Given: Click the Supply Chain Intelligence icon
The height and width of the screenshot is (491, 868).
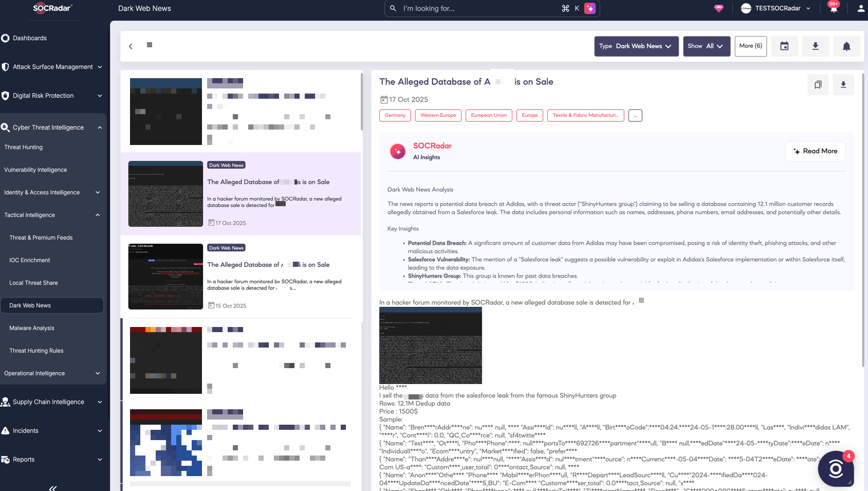Looking at the screenshot, I should click(x=5, y=402).
